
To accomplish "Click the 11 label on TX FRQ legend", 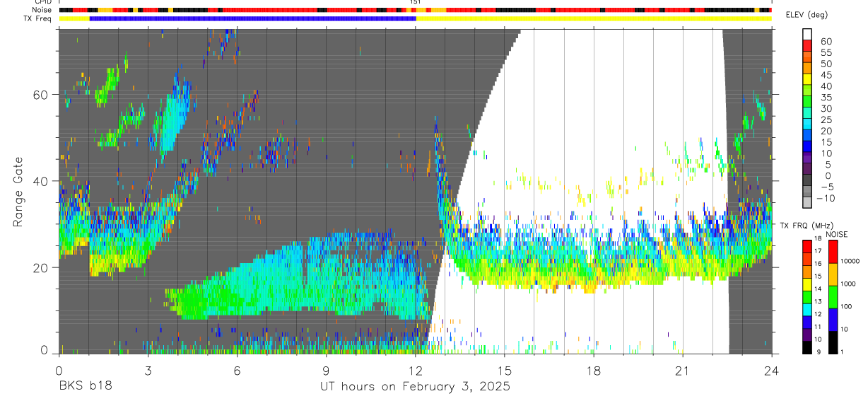I will tap(817, 327).
